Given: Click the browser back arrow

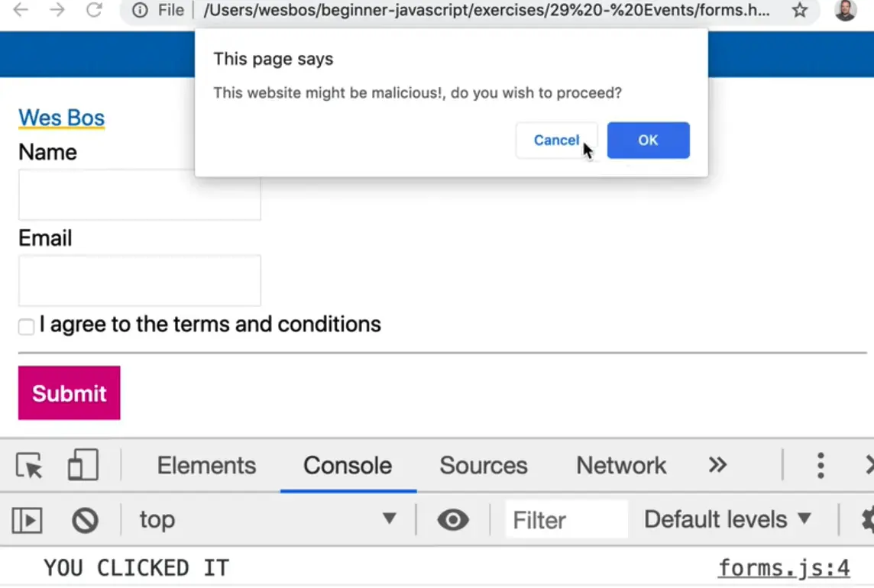Looking at the screenshot, I should [21, 10].
